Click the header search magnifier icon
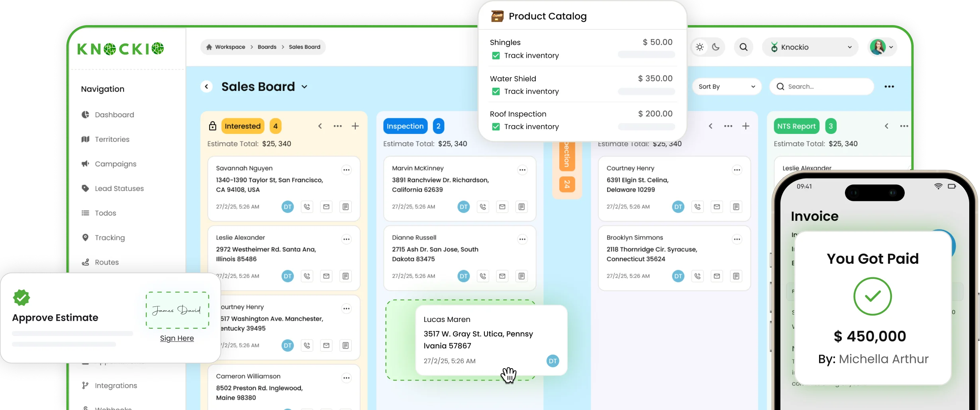Viewport: 980px width, 410px height. [x=743, y=47]
